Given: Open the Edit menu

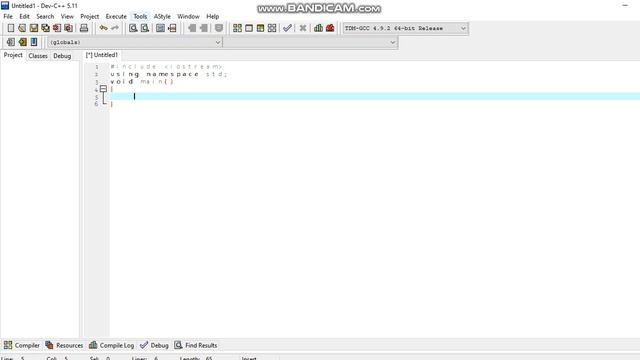Looking at the screenshot, I should click(24, 16).
